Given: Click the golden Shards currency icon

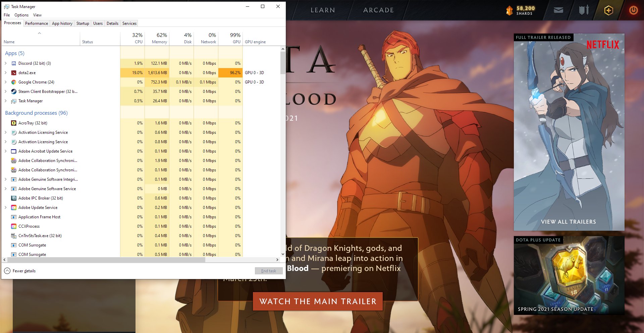Looking at the screenshot, I should (x=509, y=10).
